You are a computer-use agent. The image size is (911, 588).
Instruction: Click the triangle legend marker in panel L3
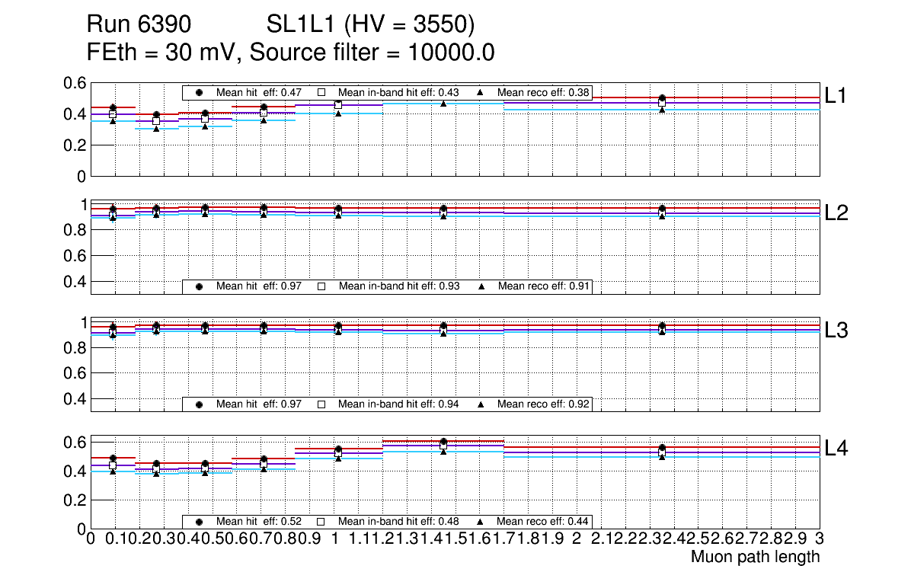(481, 404)
